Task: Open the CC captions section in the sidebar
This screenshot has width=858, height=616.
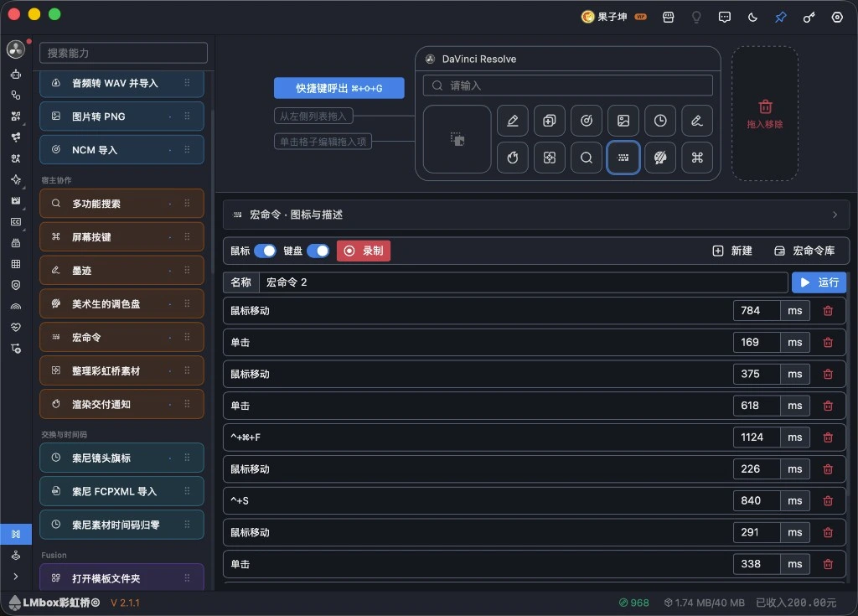Action: pyautogui.click(x=16, y=222)
